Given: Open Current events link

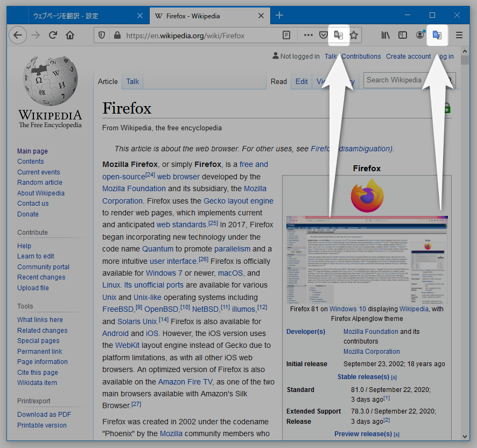Looking at the screenshot, I should click(38, 172).
